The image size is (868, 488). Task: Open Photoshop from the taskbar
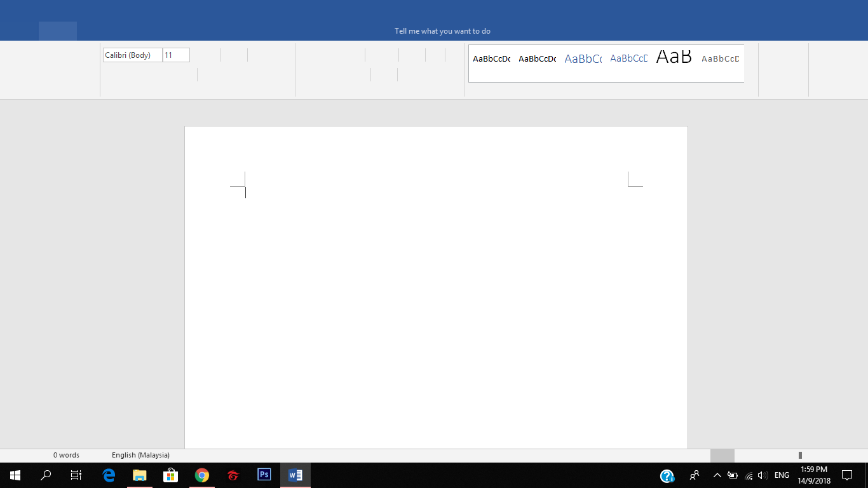(x=264, y=475)
